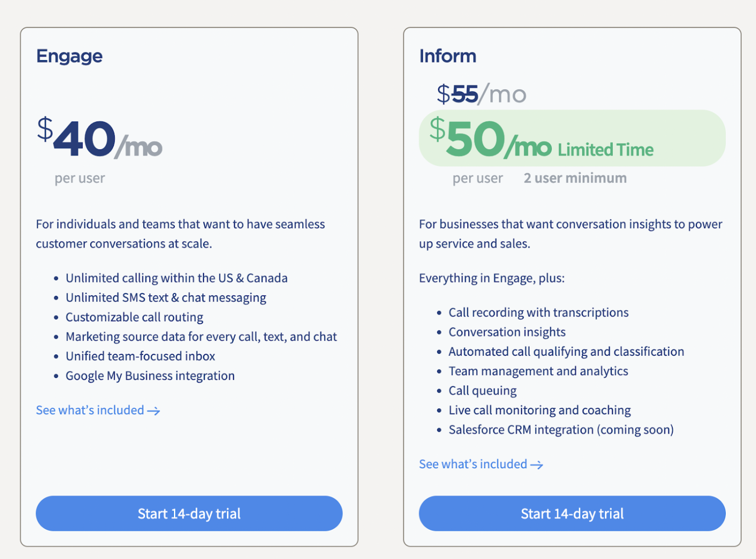Click the Inform plan title
This screenshot has width=756, height=559.
pos(448,56)
